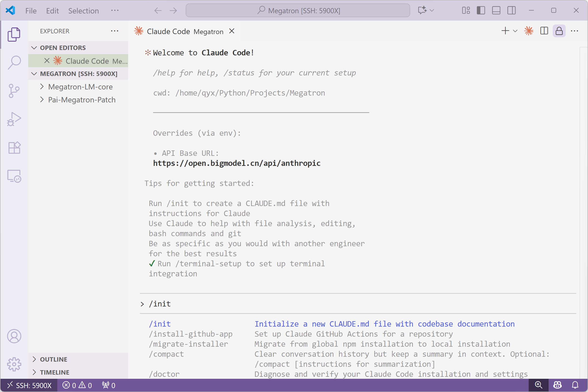Open the Explorer view in activity bar

14,34
